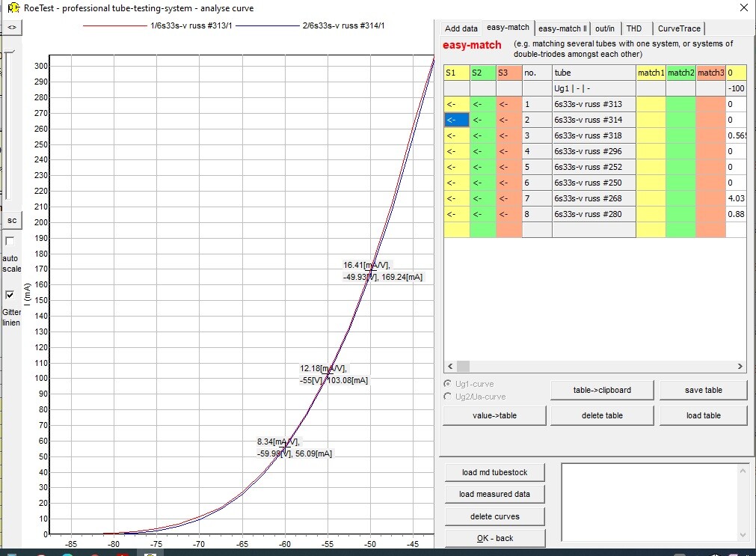Click the delete curves button
Image resolution: width=756 pixels, height=556 pixels.
495,516
